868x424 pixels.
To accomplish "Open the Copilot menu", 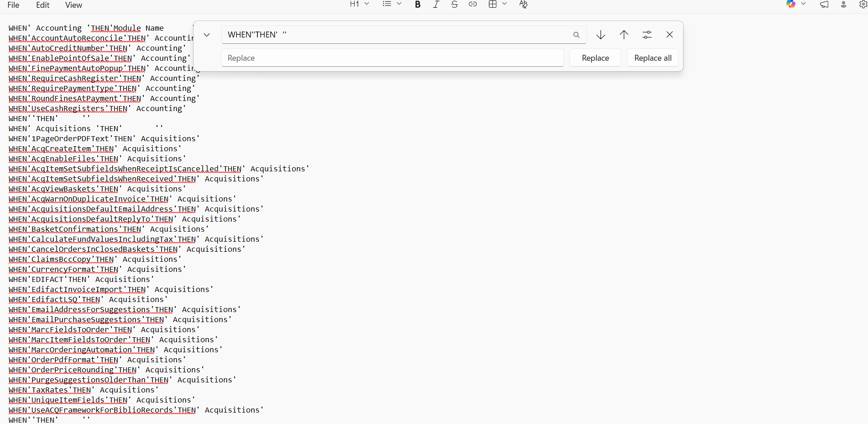I will (x=796, y=4).
